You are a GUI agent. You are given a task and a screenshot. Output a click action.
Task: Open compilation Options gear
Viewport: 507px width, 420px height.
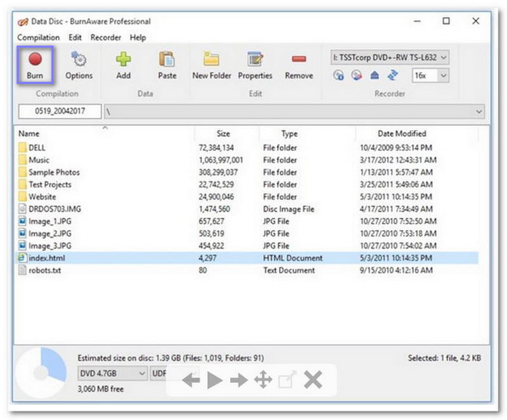tap(79, 66)
